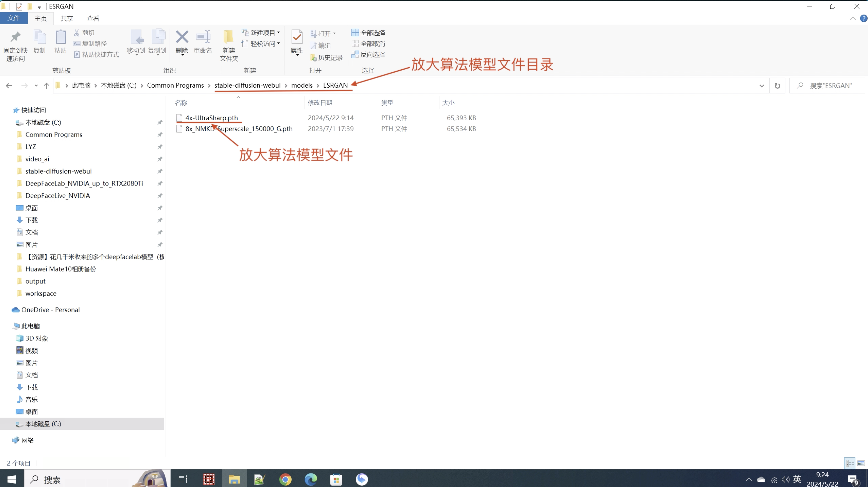868x487 pixels.
Task: Click Paste shortcut (粘贴快捷方式) command
Action: 96,54
